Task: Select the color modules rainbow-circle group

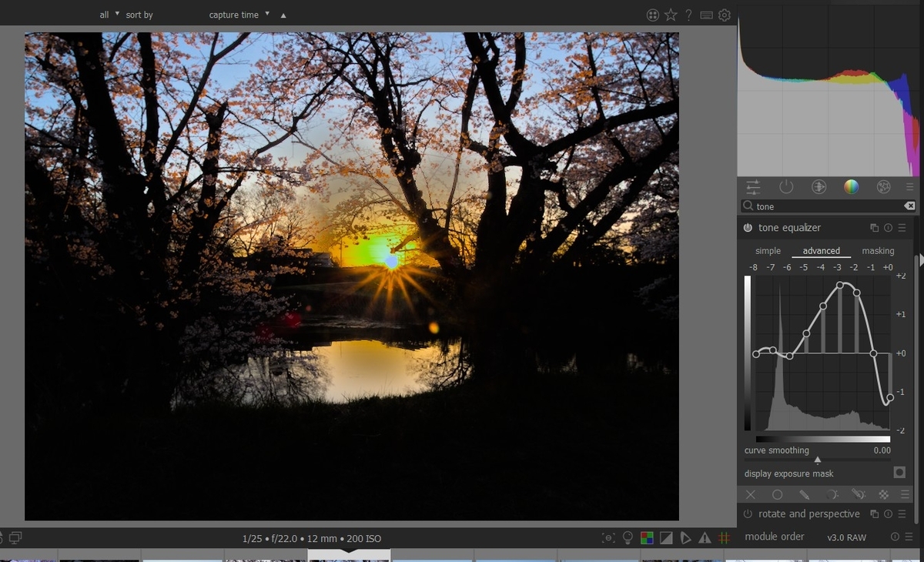Action: tap(851, 186)
